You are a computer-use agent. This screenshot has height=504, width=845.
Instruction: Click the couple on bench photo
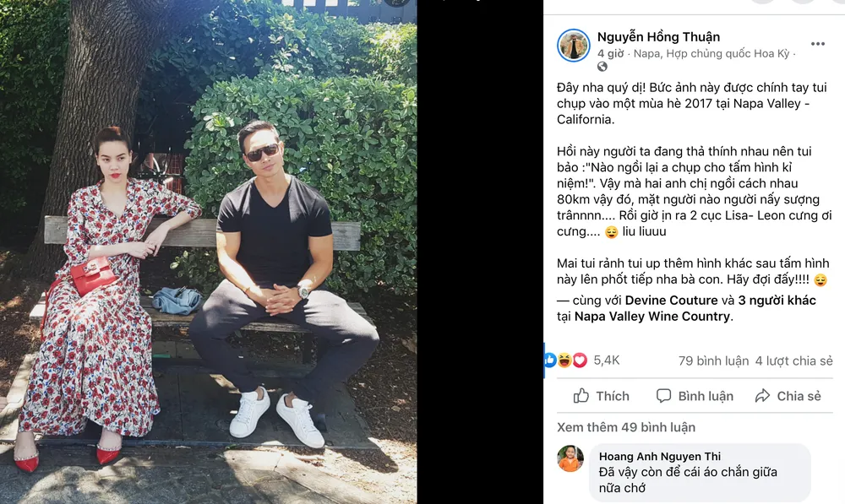(x=209, y=252)
